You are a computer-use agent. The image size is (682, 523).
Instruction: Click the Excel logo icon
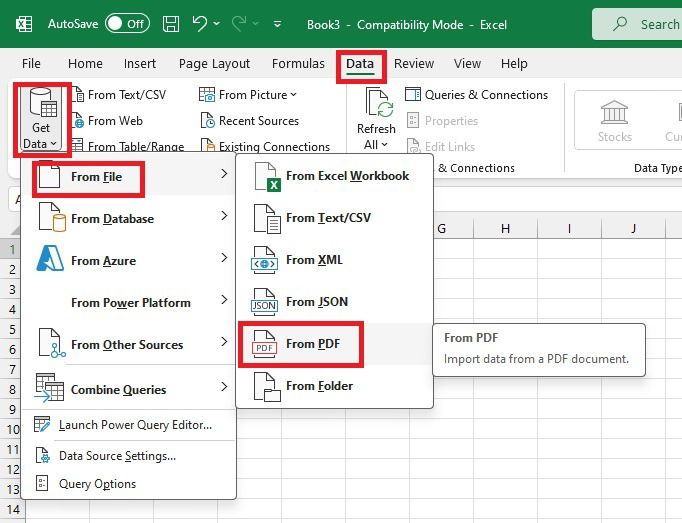point(24,24)
